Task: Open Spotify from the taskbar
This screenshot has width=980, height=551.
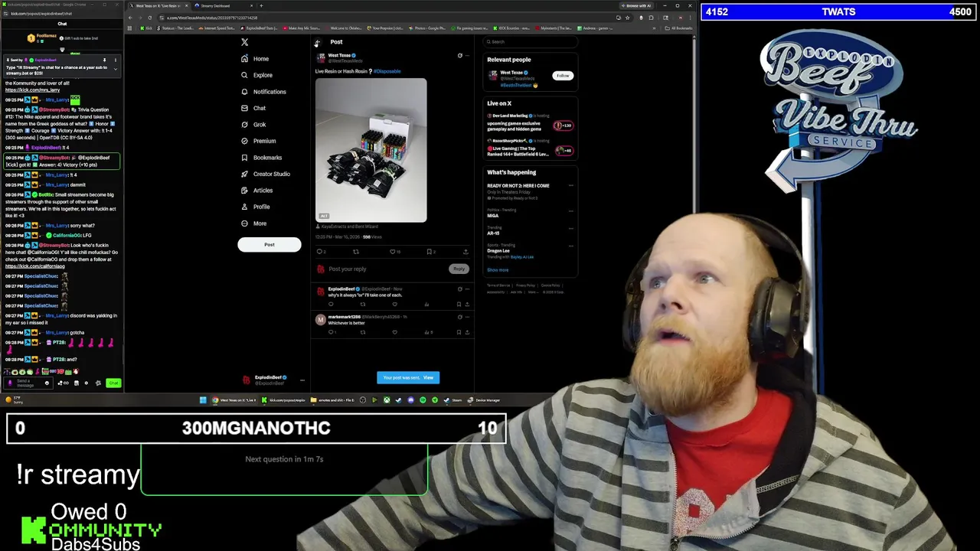Action: [x=423, y=400]
